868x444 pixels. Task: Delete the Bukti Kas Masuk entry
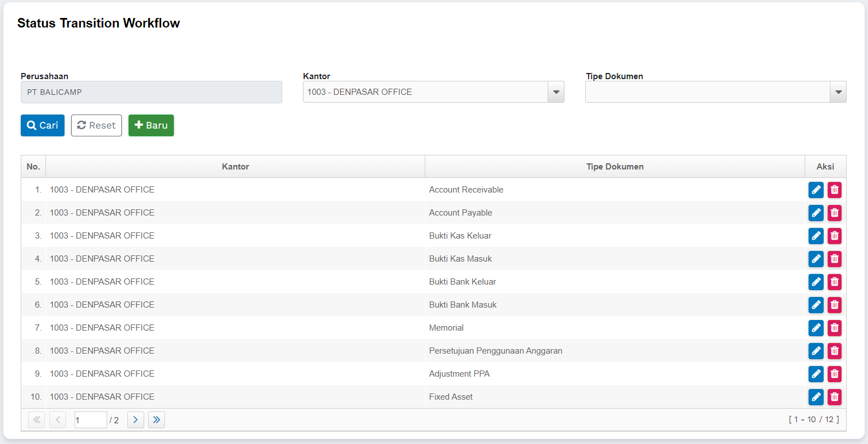(834, 259)
